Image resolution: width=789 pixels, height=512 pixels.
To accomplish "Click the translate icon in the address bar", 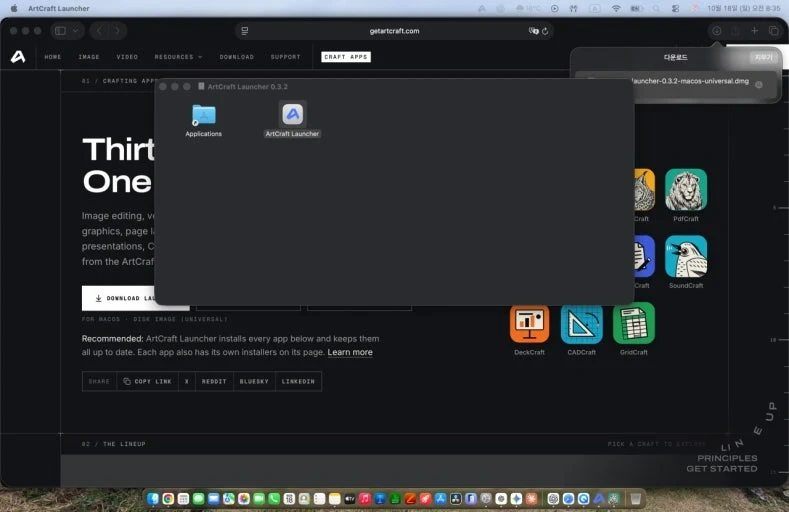I will pyautogui.click(x=533, y=31).
